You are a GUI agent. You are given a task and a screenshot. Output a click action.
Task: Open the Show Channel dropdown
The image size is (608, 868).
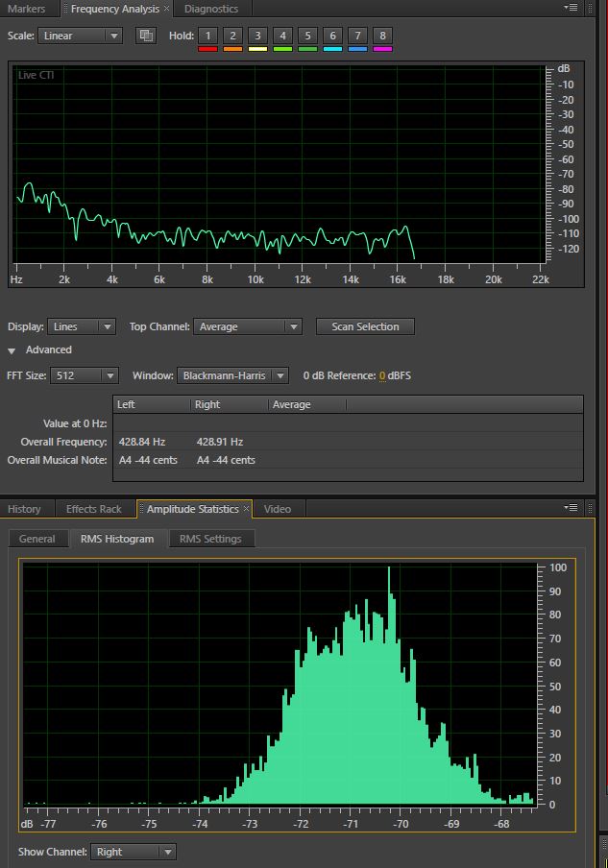point(133,852)
